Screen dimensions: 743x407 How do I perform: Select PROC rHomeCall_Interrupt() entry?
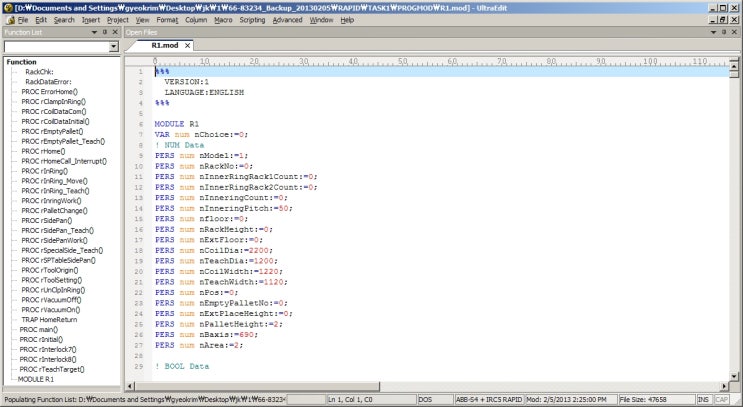pyautogui.click(x=64, y=162)
